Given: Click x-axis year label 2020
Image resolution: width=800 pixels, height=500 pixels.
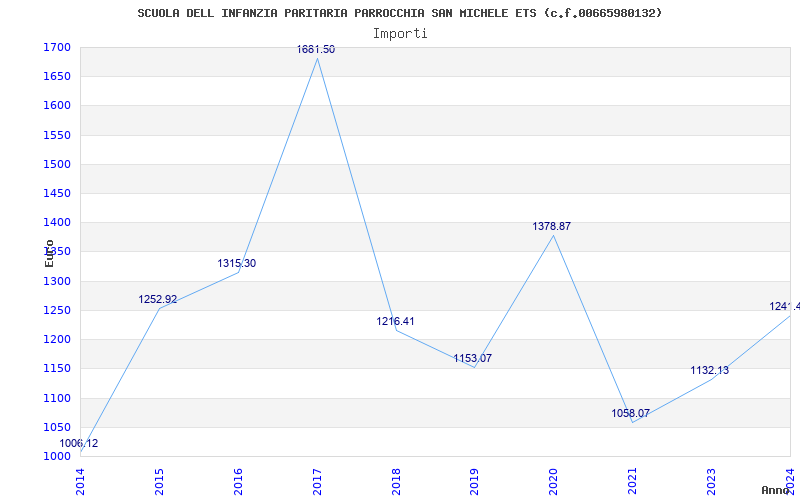Looking at the screenshot, I should [x=554, y=482].
